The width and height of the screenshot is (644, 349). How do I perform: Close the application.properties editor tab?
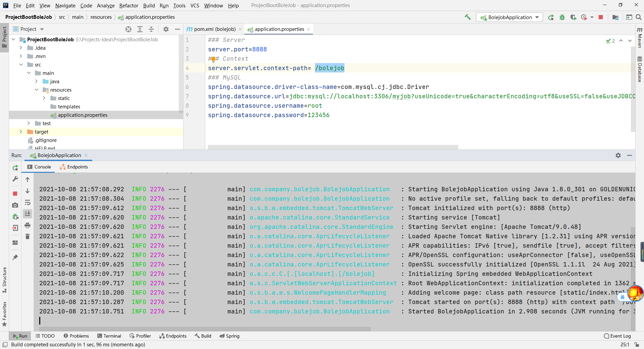coord(309,29)
